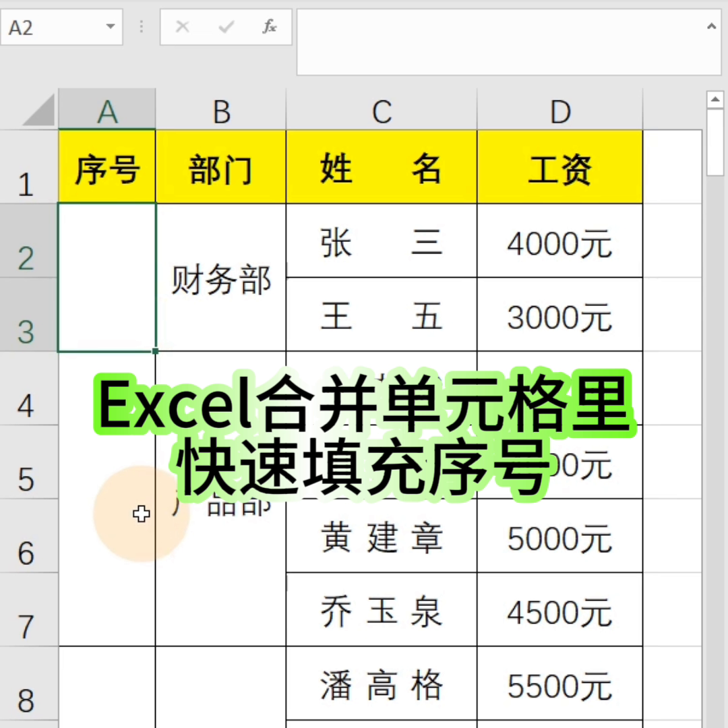
Task: Click the Name Box showing A2
Action: (x=61, y=27)
